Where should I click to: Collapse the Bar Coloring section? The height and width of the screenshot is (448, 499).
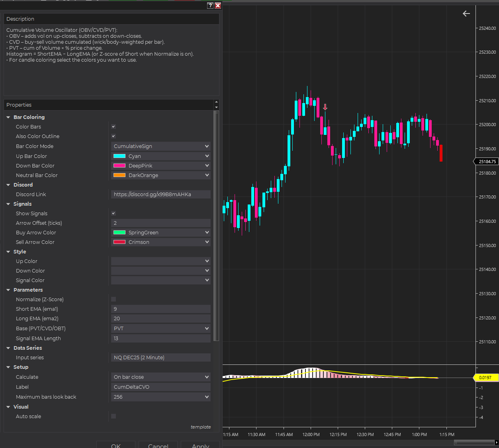point(8,117)
